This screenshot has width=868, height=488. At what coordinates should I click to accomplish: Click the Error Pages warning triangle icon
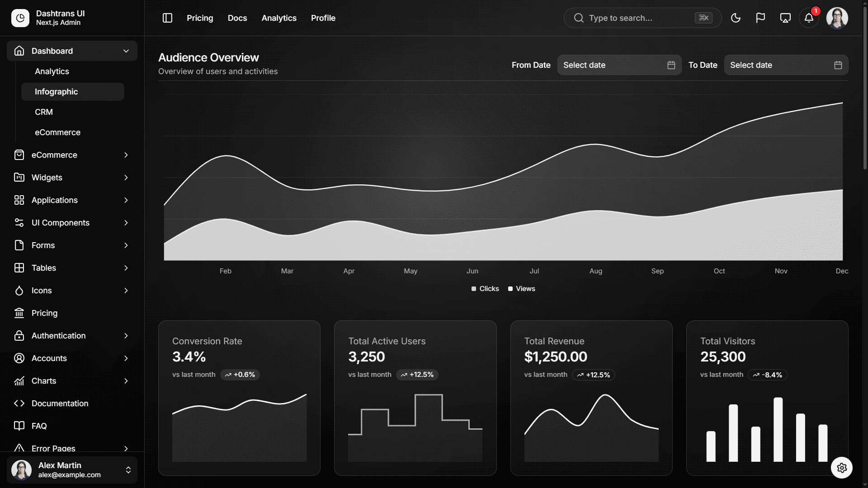pos(19,448)
